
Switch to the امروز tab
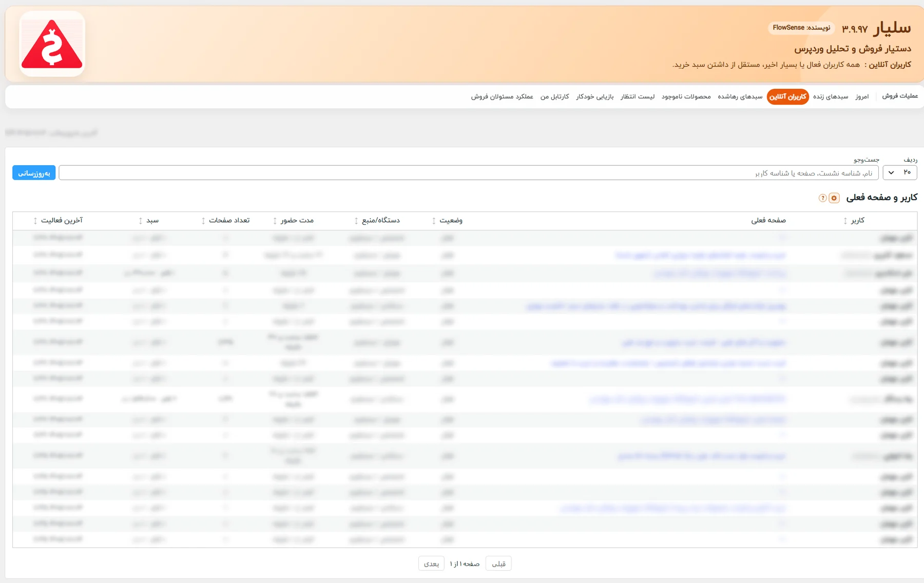(x=862, y=96)
